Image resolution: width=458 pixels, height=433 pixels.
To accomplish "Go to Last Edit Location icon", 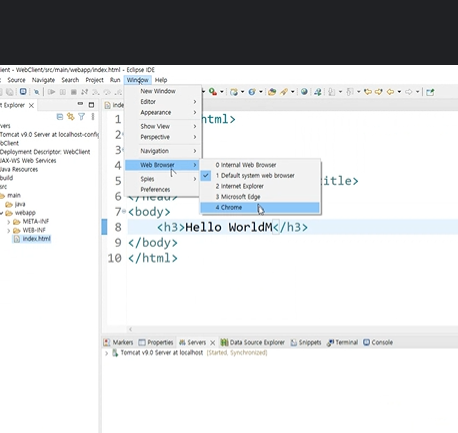I will click(x=368, y=92).
